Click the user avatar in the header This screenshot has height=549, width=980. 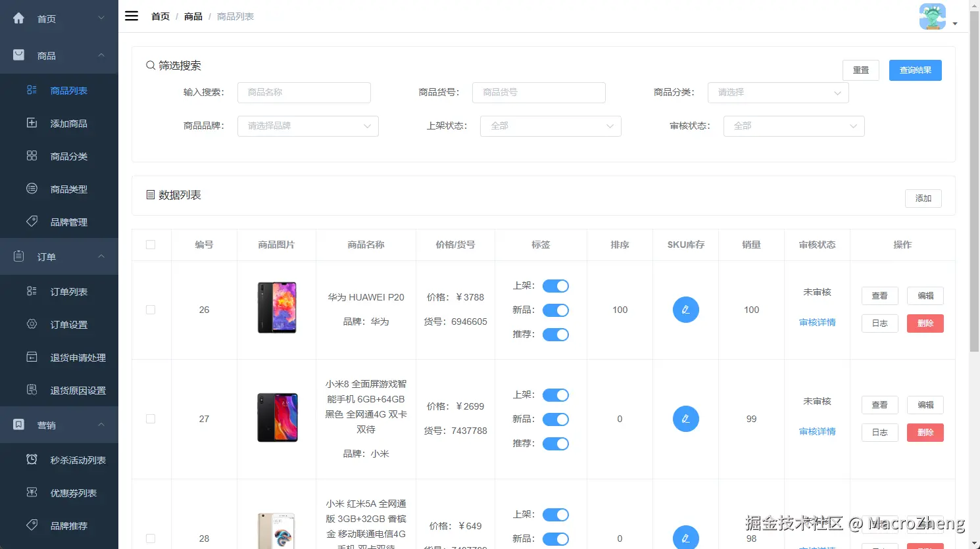click(932, 16)
